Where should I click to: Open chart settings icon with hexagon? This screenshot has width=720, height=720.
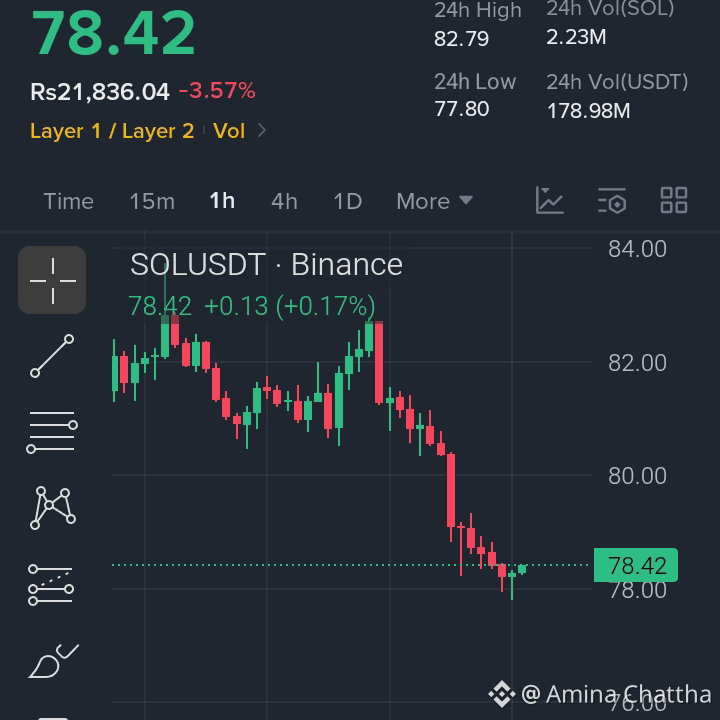(612, 201)
